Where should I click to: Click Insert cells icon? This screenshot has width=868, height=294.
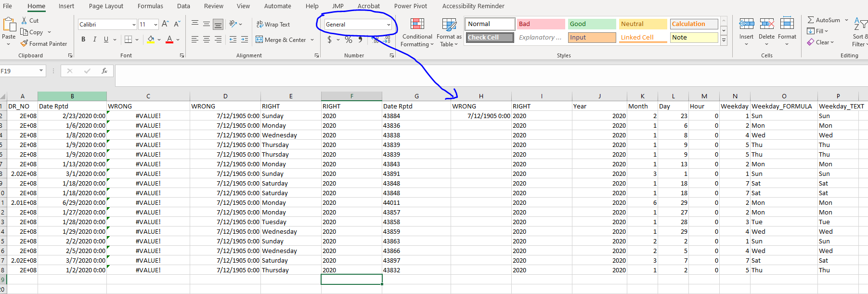(747, 24)
